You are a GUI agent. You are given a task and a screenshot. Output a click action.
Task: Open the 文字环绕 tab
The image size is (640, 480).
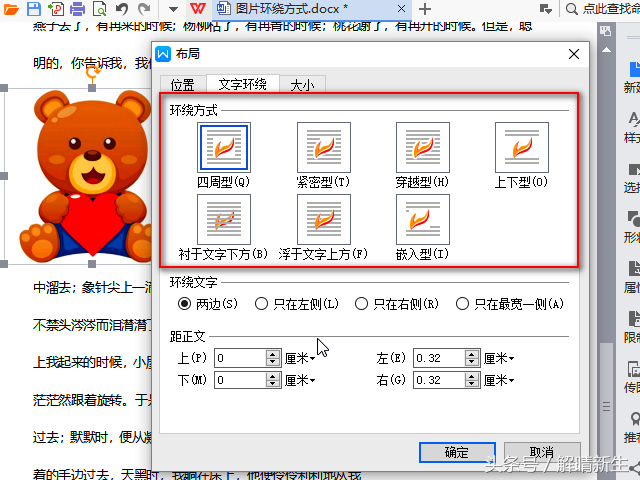[x=242, y=84]
